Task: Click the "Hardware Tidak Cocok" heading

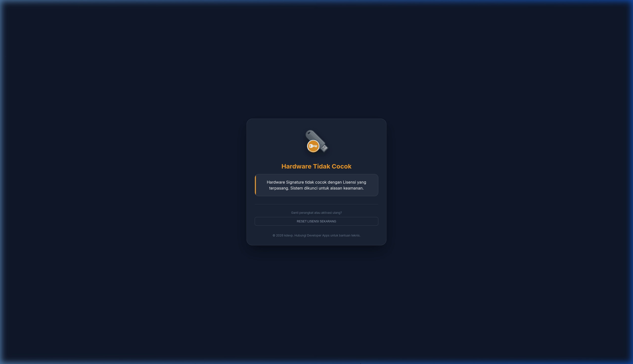Action: coord(316,166)
